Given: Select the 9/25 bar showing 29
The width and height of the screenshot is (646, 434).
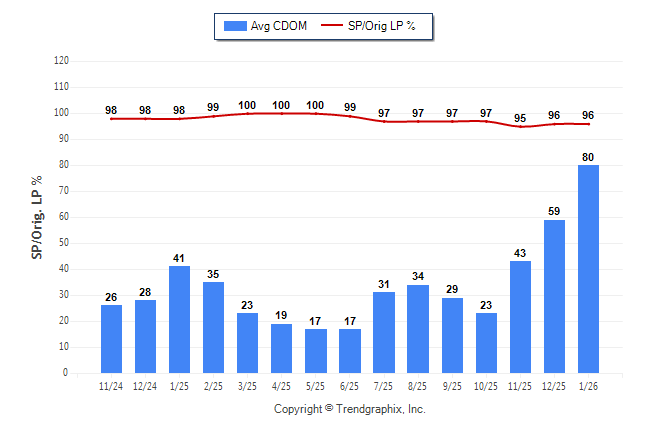Looking at the screenshot, I should tap(452, 335).
